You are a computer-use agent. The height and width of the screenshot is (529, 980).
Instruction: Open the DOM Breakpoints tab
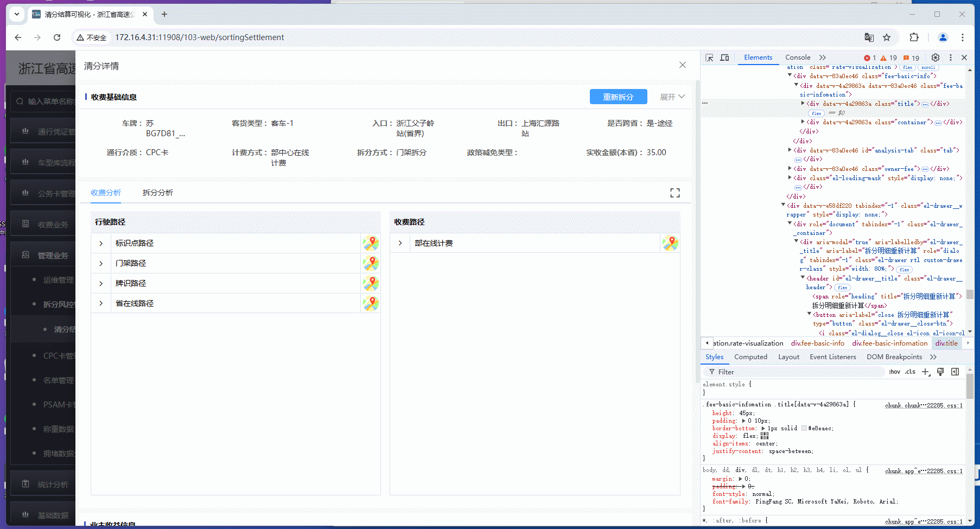tap(894, 357)
